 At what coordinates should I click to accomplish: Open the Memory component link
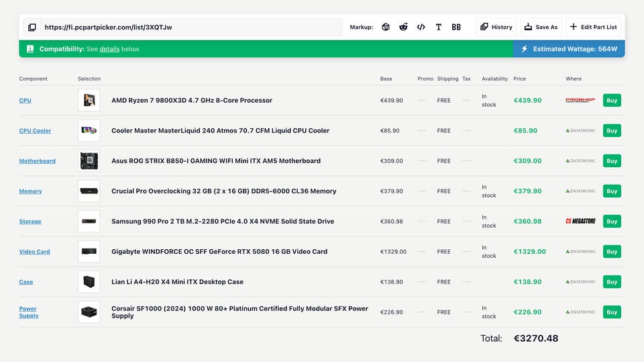(30, 191)
